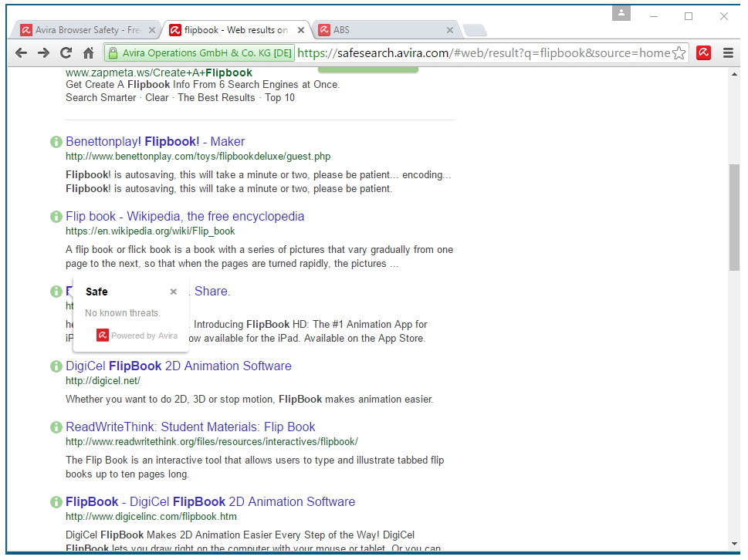Open a new browser tab

pyautogui.click(x=475, y=30)
